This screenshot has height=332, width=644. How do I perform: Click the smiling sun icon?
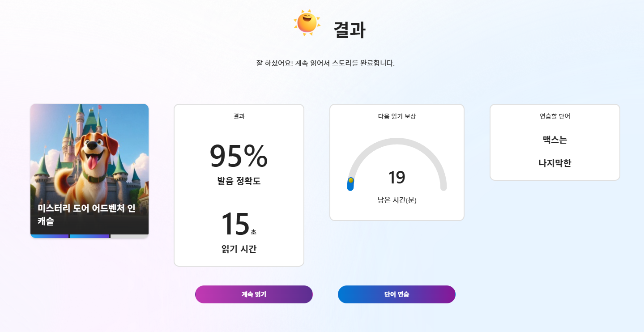click(307, 22)
